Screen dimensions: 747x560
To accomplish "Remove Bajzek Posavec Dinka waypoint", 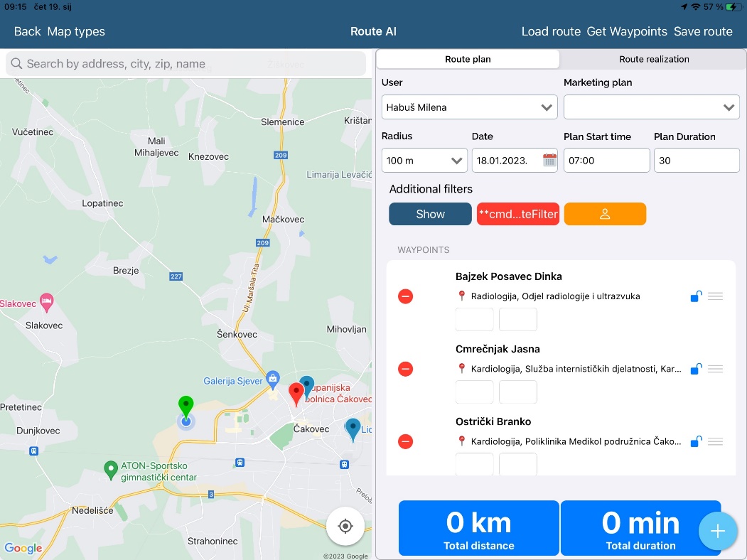I will tap(405, 296).
